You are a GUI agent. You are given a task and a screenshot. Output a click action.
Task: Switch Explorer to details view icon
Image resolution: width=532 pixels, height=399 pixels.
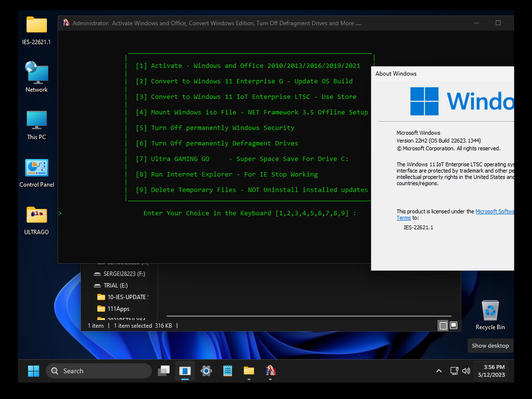(443, 326)
